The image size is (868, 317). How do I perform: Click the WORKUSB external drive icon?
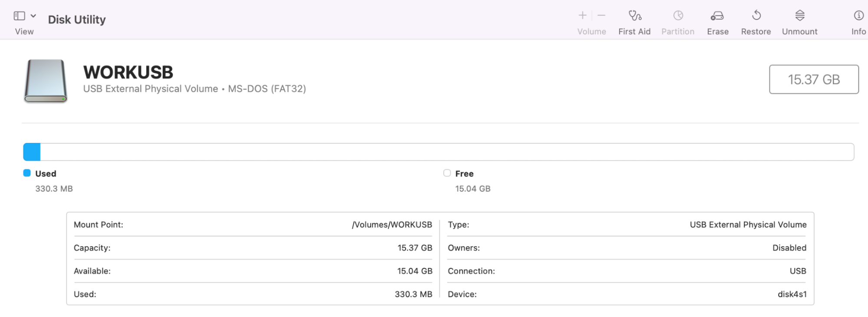pyautogui.click(x=46, y=81)
